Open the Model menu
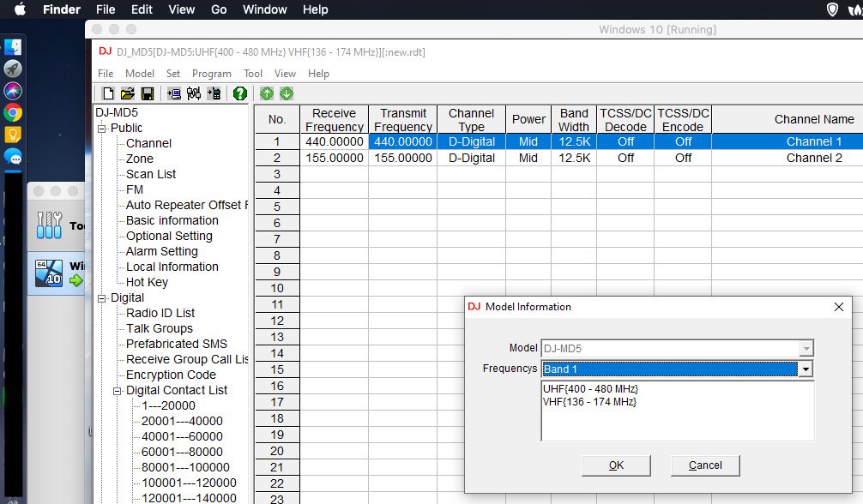The height and width of the screenshot is (504, 863). coord(139,73)
